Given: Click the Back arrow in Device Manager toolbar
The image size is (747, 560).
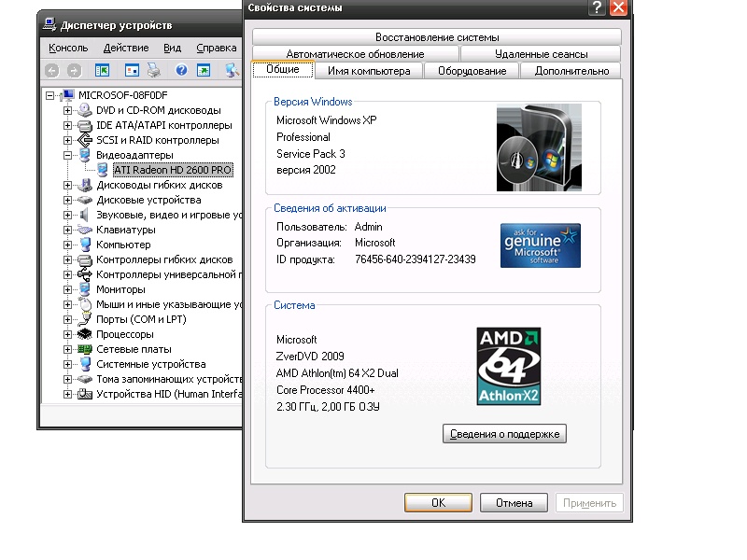Looking at the screenshot, I should coord(52,71).
